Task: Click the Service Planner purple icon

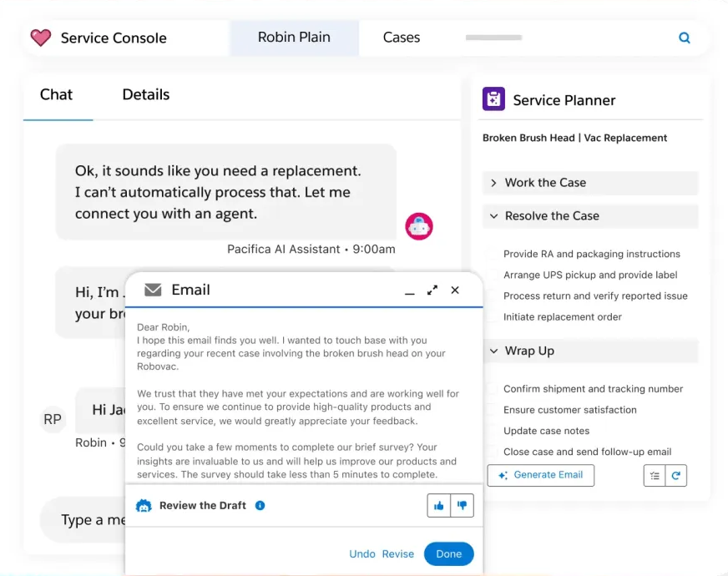Action: coord(493,99)
